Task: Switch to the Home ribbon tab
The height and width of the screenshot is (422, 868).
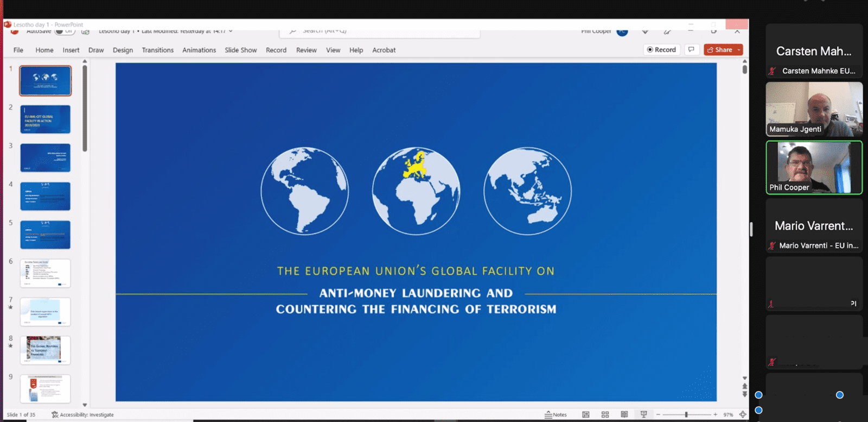Action: [44, 50]
